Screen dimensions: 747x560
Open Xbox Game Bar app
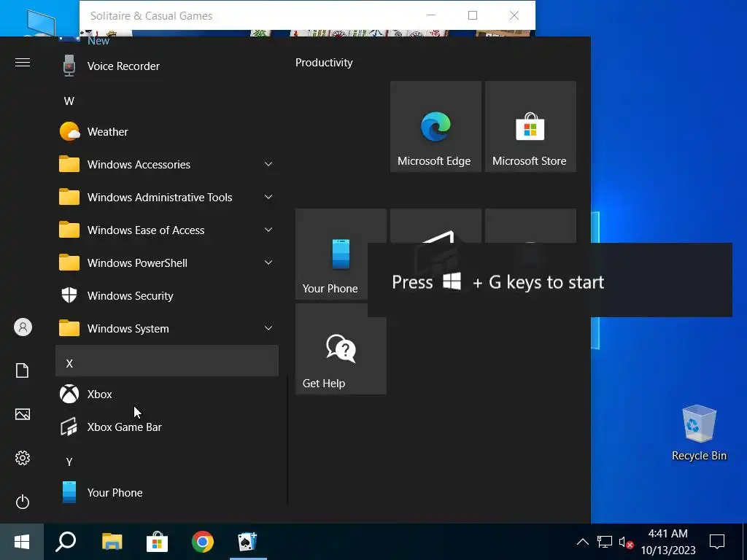(167, 427)
